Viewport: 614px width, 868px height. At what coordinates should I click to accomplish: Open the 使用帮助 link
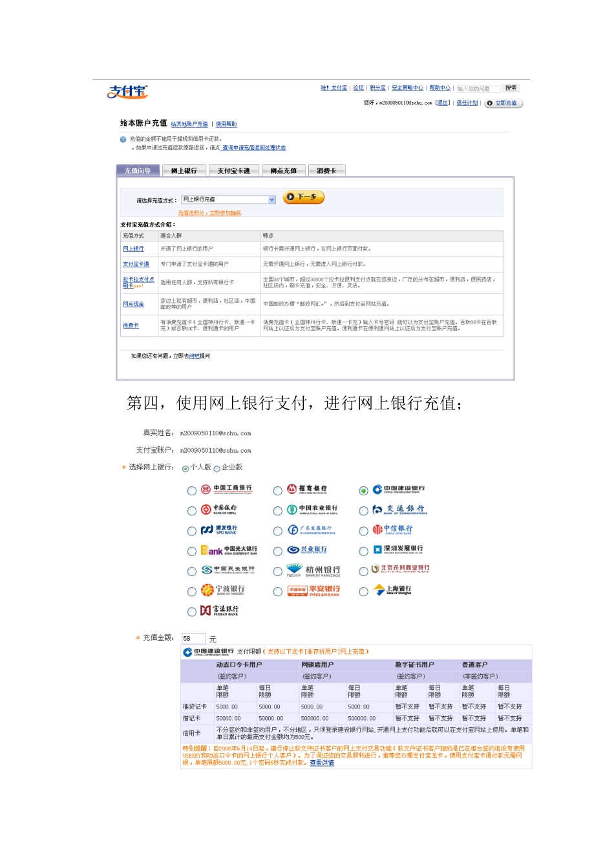click(x=226, y=125)
